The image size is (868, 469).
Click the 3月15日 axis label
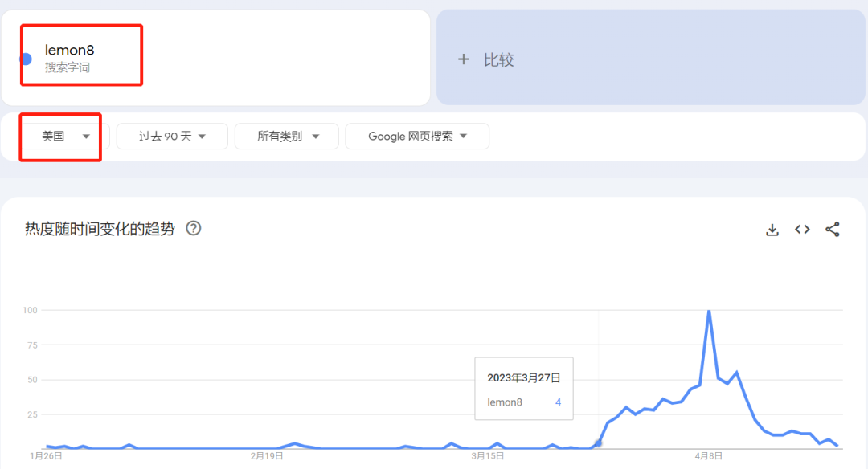[488, 455]
